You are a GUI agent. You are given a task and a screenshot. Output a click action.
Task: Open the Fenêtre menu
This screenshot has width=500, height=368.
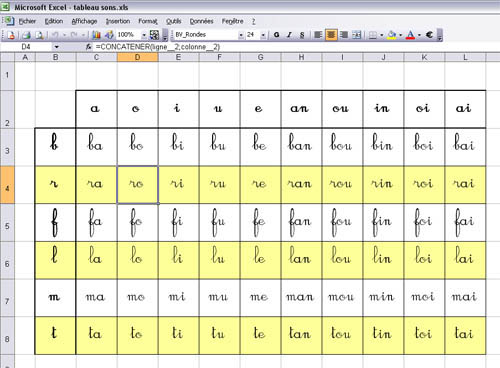233,21
